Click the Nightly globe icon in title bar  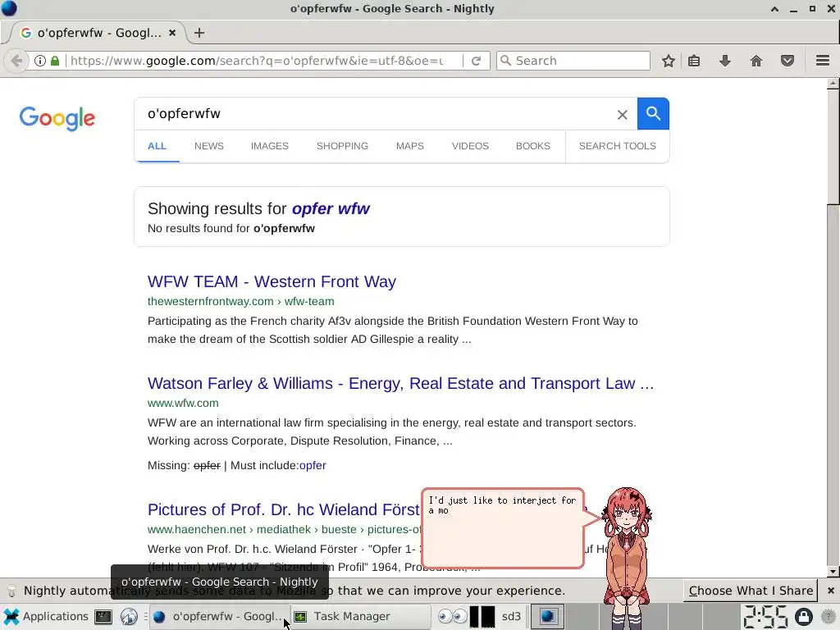9,8
